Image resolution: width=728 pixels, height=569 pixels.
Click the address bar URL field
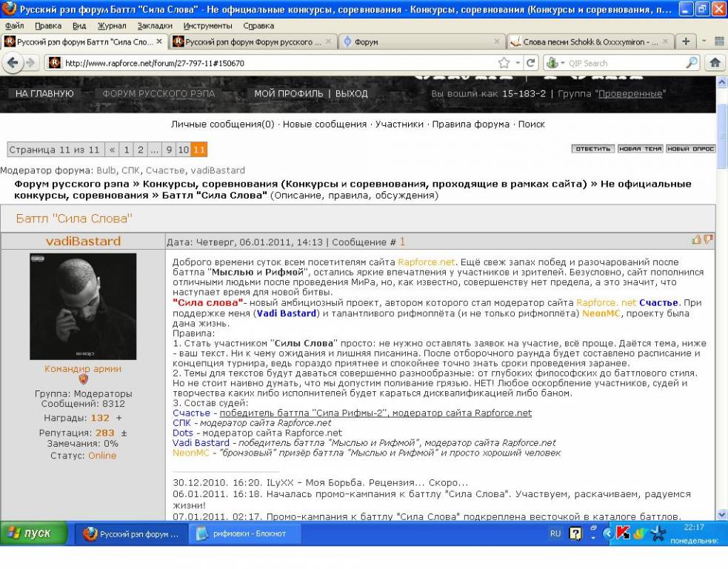click(x=278, y=63)
